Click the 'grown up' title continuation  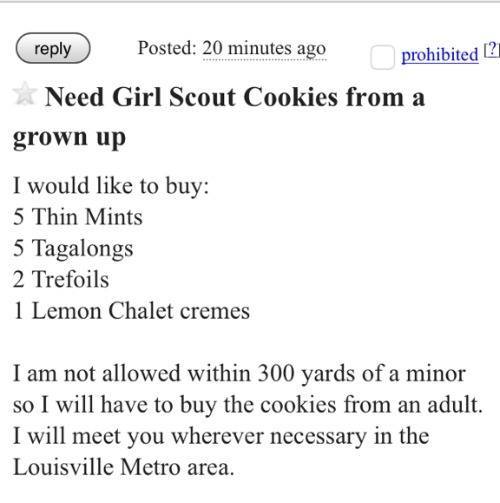tap(69, 138)
